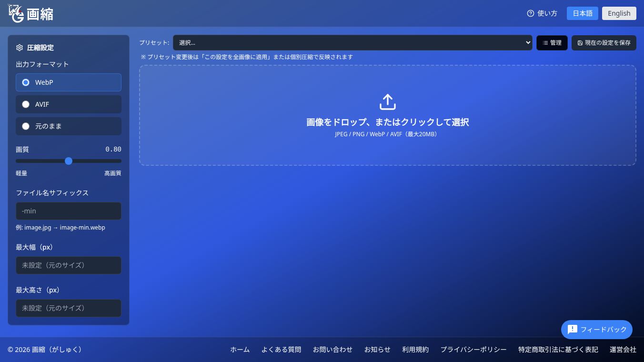644x362 pixels.
Task: Click the upload arrow icon in drop zone
Action: pyautogui.click(x=388, y=102)
